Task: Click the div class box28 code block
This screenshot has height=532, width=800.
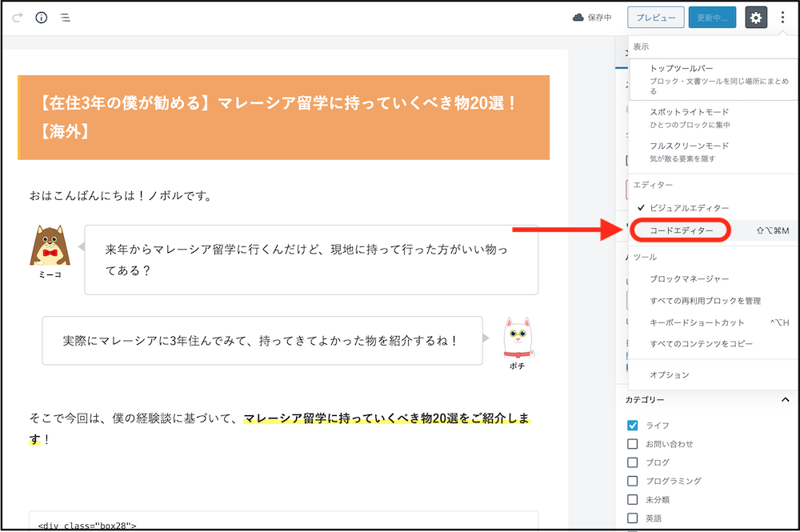Action: pyautogui.click(x=284, y=520)
